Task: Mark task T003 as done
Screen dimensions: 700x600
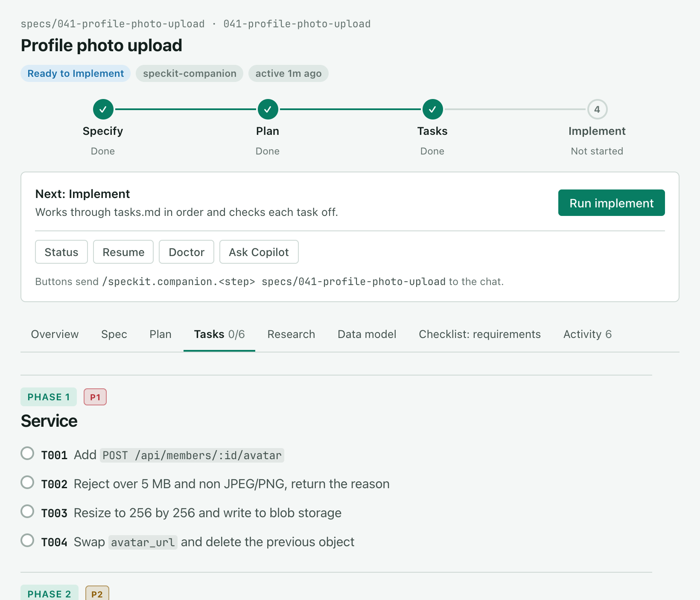Action: pyautogui.click(x=27, y=511)
